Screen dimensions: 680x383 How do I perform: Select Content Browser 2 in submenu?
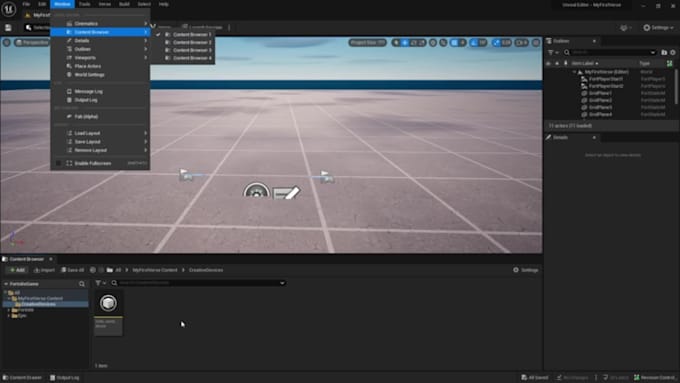click(183, 43)
